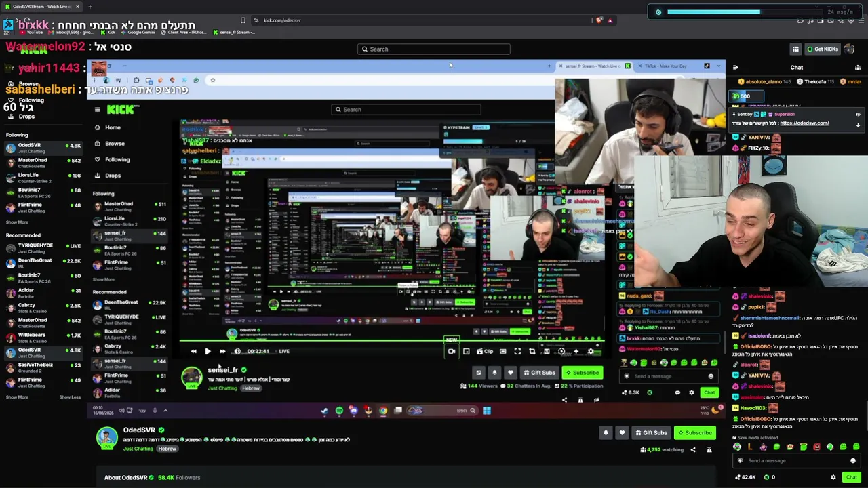Click the main Kick search box
This screenshot has height=488, width=868.
point(434,49)
